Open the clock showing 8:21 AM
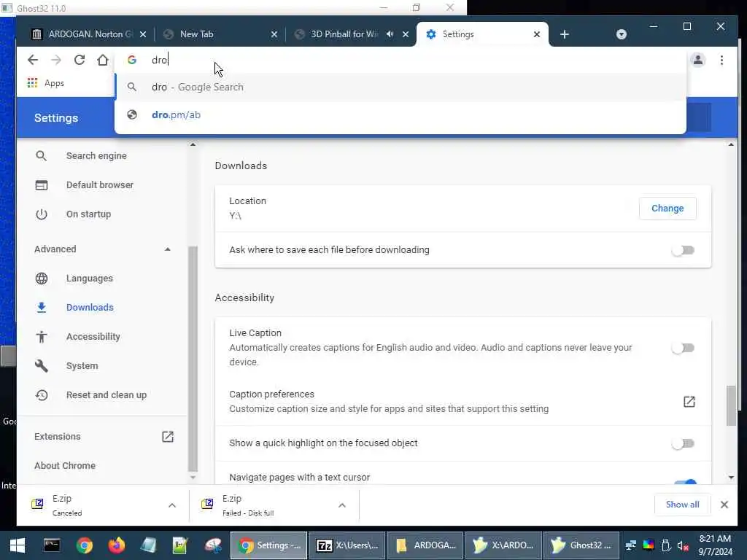747x560 pixels. (715, 545)
